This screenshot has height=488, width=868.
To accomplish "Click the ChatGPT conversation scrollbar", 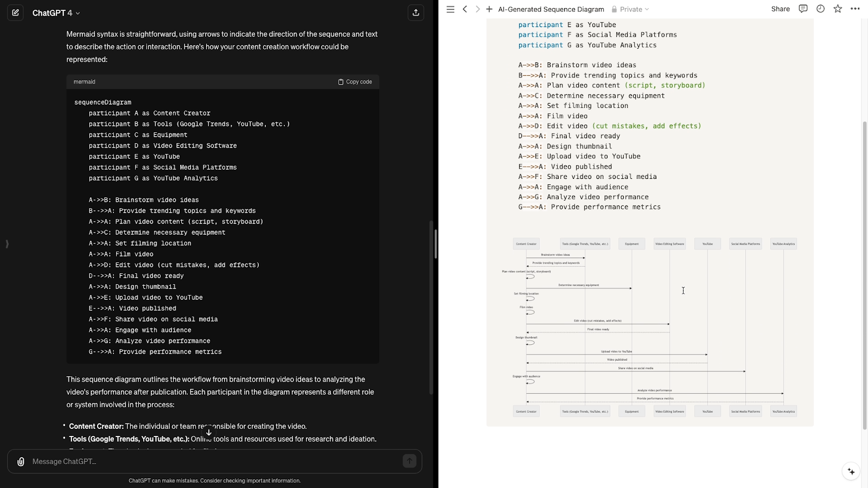I will 432,307.
